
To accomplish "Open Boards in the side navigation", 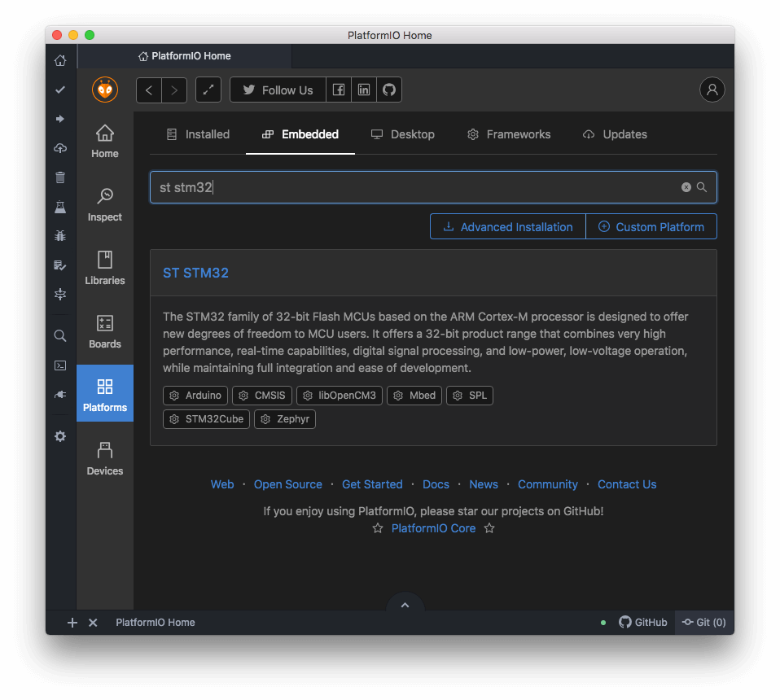I will (105, 331).
